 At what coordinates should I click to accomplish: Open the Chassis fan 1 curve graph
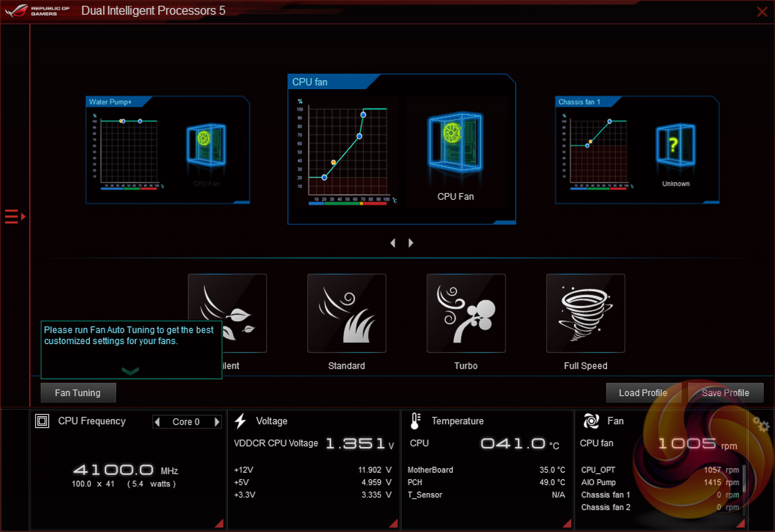point(598,151)
